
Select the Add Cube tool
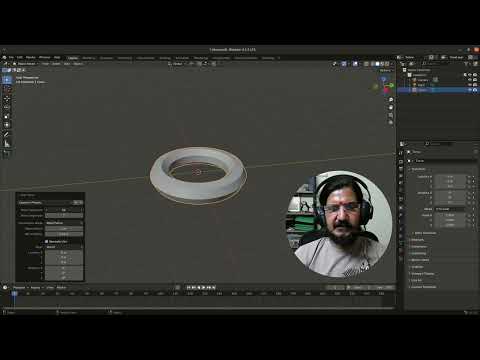[7, 153]
